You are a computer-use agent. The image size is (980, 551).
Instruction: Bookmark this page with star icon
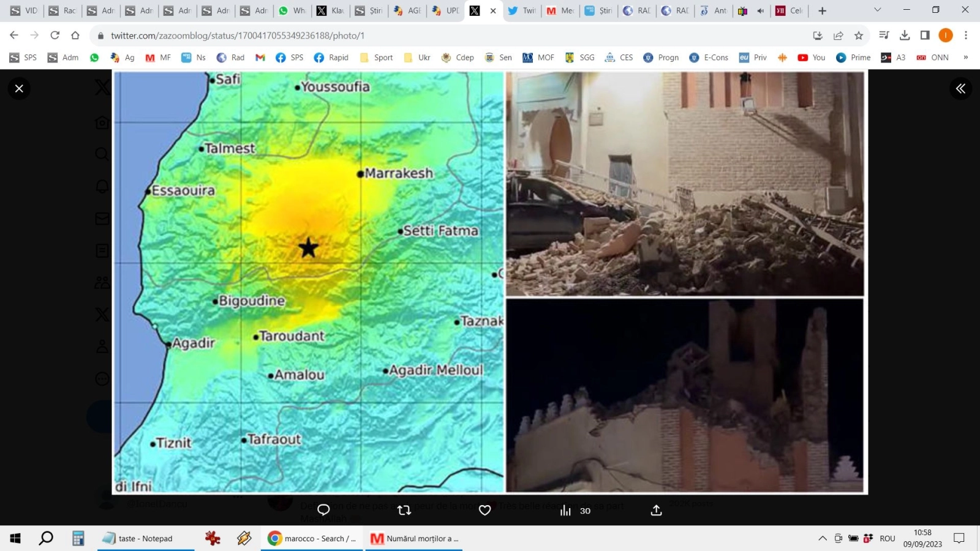pyautogui.click(x=859, y=36)
